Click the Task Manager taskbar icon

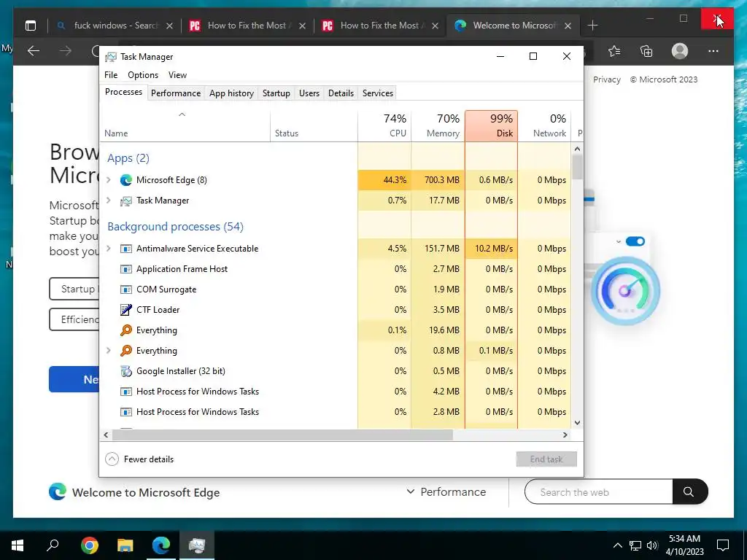click(x=197, y=545)
